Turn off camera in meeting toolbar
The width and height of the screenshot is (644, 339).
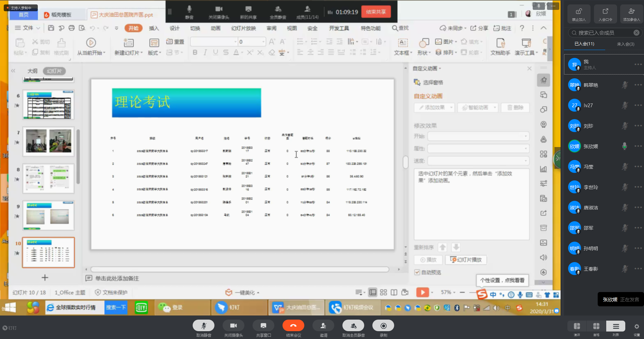pos(233,326)
